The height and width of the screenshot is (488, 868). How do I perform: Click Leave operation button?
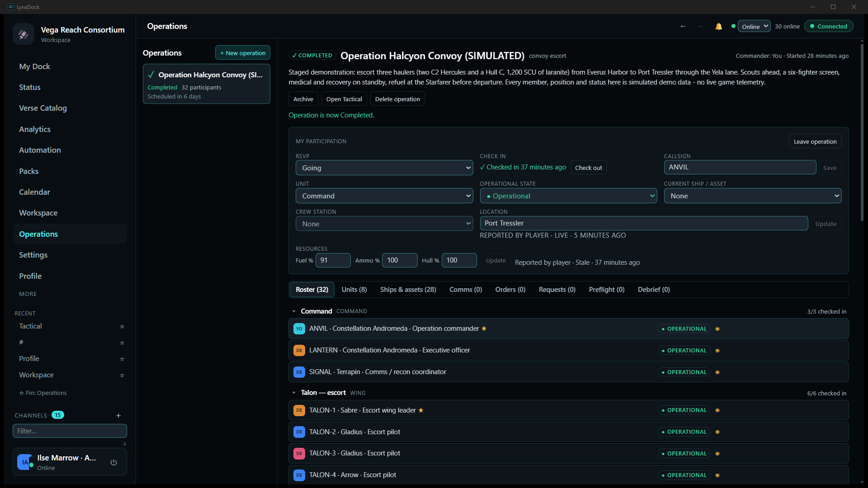point(815,141)
